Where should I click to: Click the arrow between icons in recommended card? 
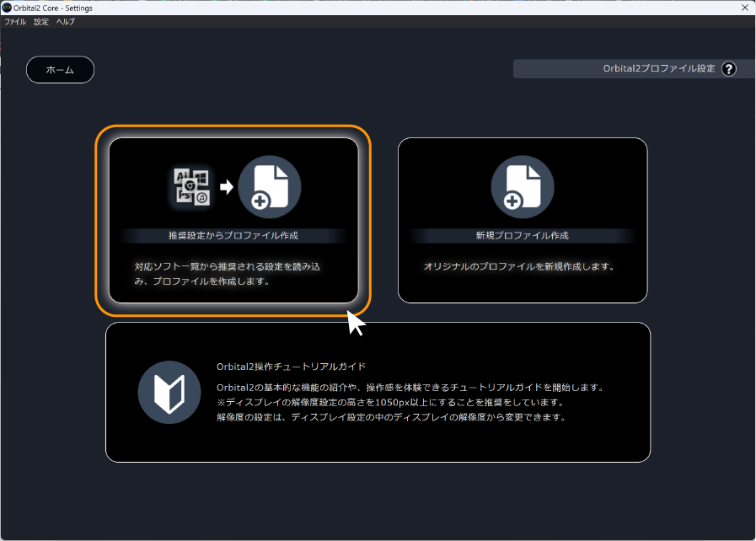click(227, 187)
